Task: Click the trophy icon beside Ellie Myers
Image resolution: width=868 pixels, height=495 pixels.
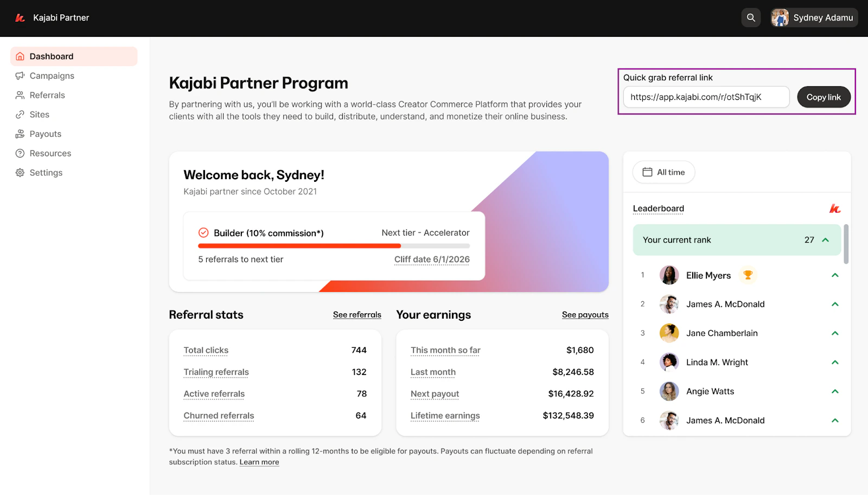Action: 748,275
